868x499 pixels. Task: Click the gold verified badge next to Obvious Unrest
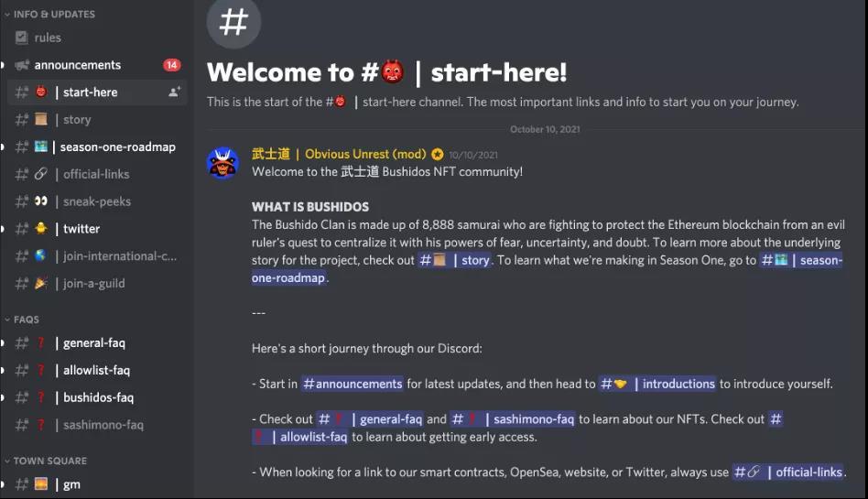tap(438, 154)
